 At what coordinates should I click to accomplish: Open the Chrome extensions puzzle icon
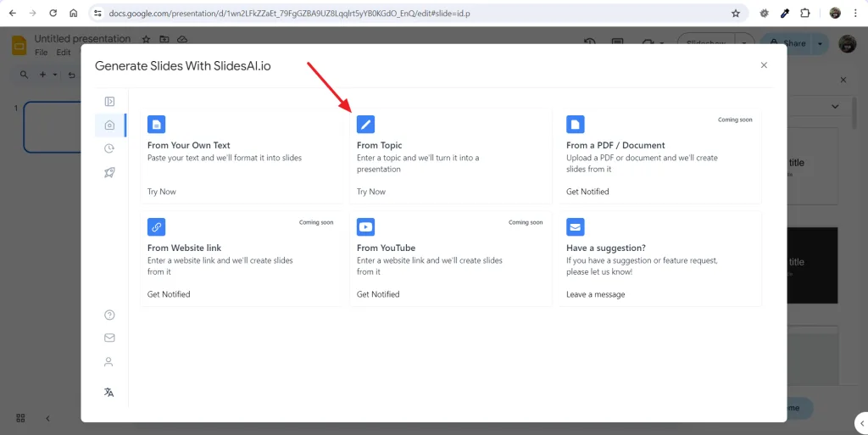click(805, 14)
